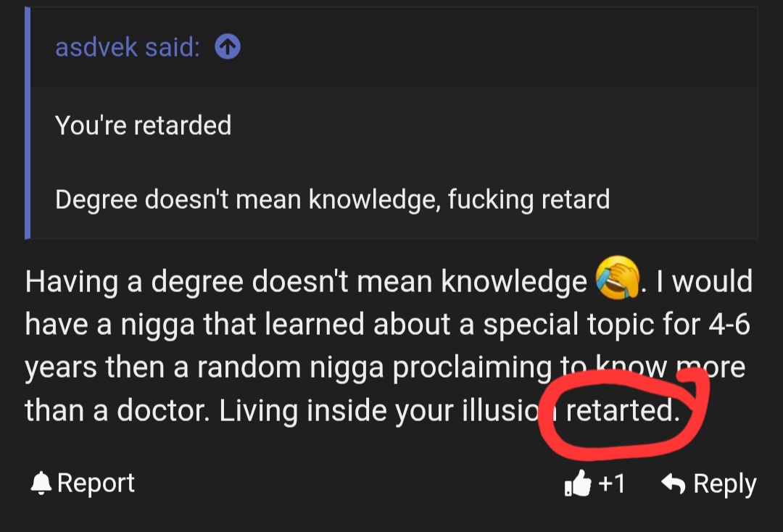
Task: Jump to asdvek's original post via arrow icon
Action: coord(227,47)
